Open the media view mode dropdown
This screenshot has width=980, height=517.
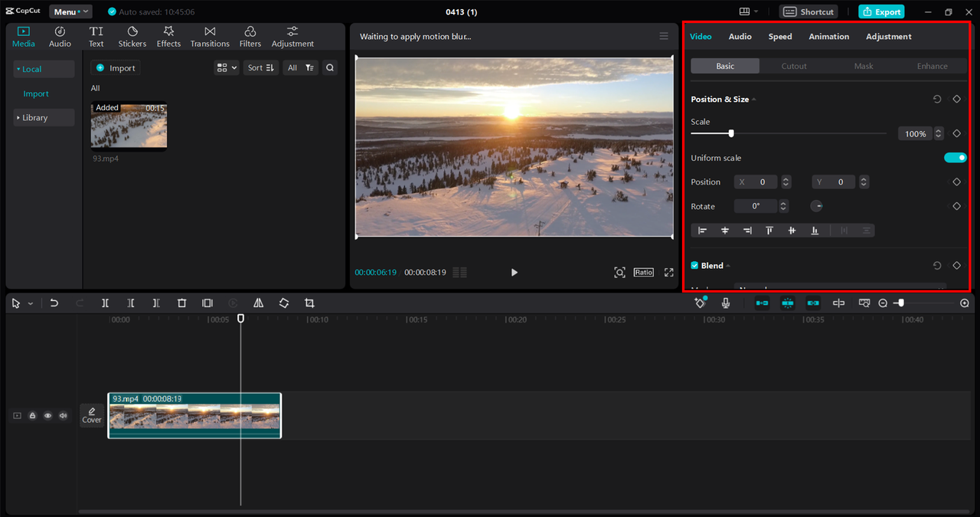pos(227,68)
